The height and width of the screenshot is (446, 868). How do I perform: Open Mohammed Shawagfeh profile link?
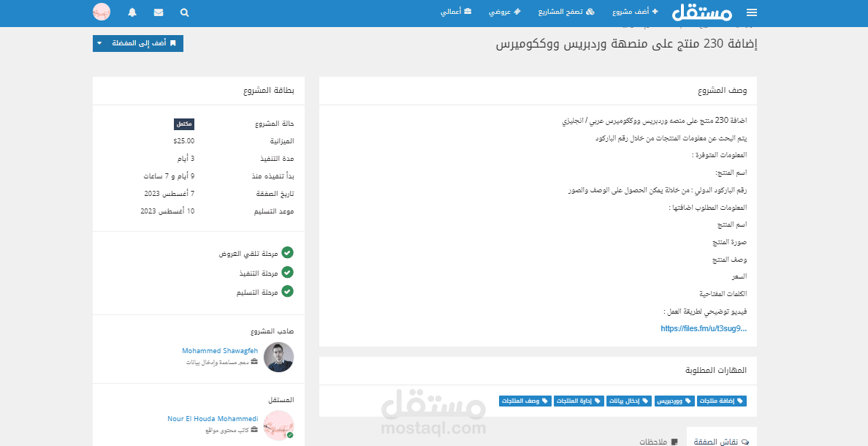[x=220, y=351]
